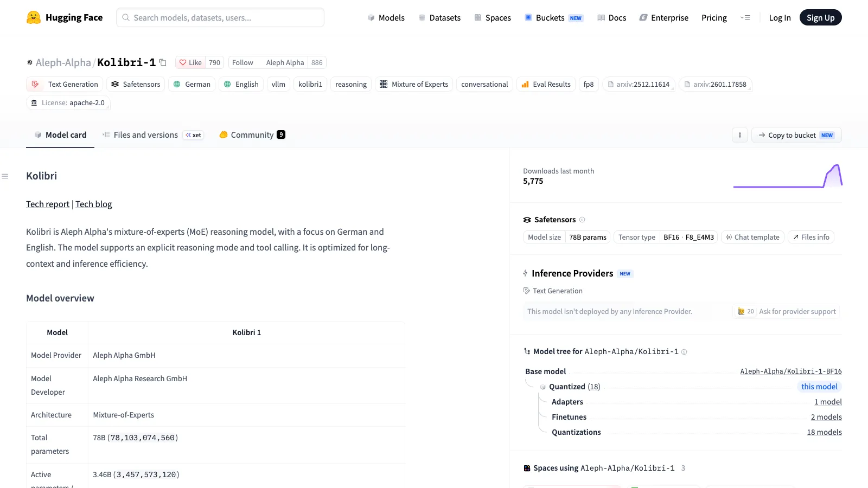Screen dimensions: 868x488
Task: Click the Log In link
Action: coord(780,17)
